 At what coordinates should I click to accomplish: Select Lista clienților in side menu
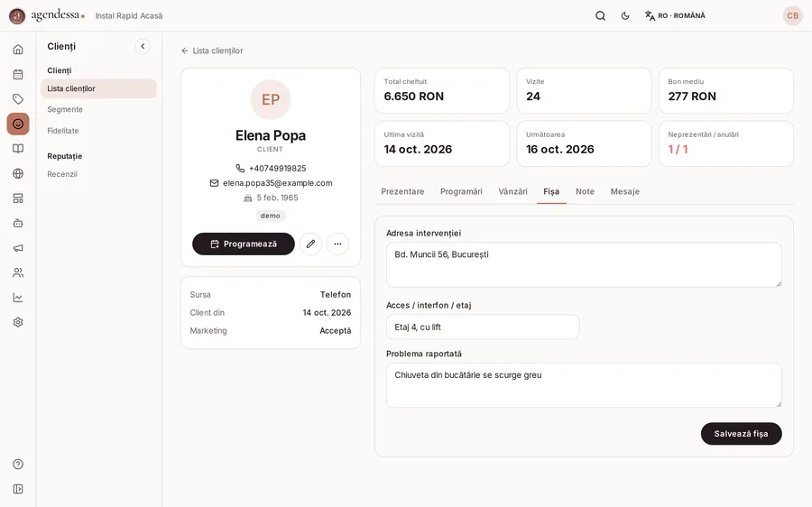(x=98, y=88)
